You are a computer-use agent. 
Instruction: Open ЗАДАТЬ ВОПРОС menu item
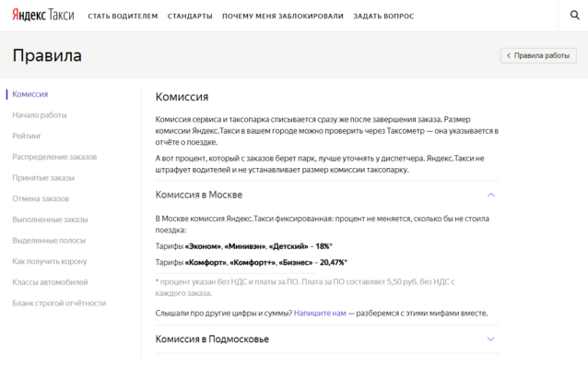click(383, 16)
